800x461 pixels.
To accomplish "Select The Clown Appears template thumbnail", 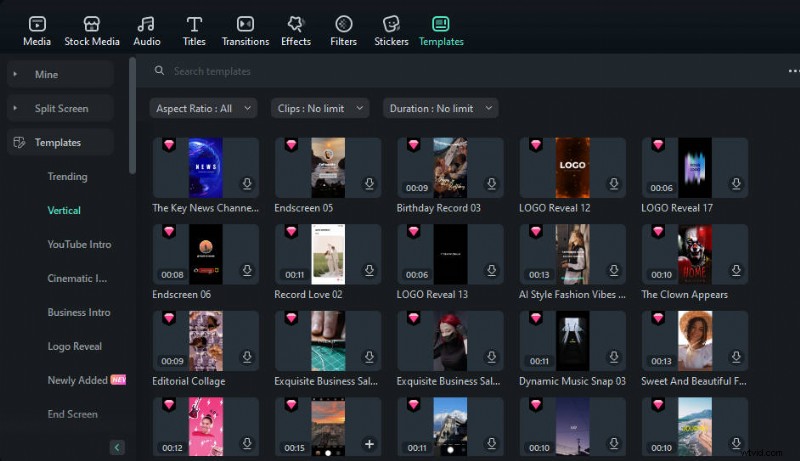I will (694, 254).
